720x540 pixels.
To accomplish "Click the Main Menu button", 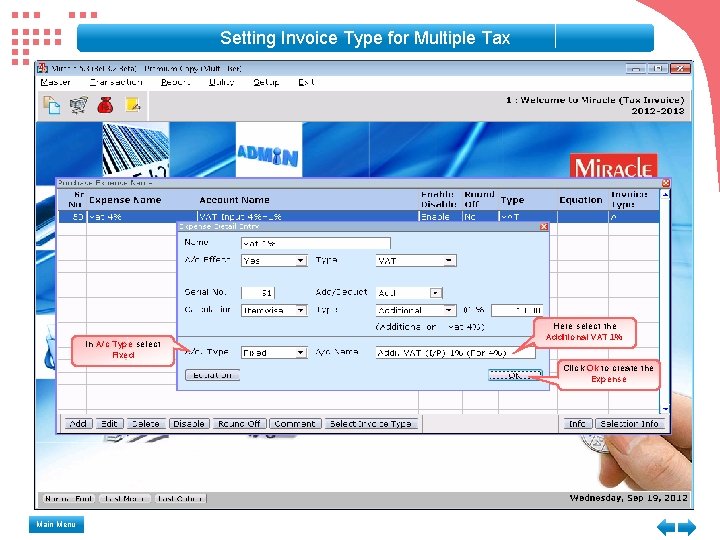I will point(56,524).
